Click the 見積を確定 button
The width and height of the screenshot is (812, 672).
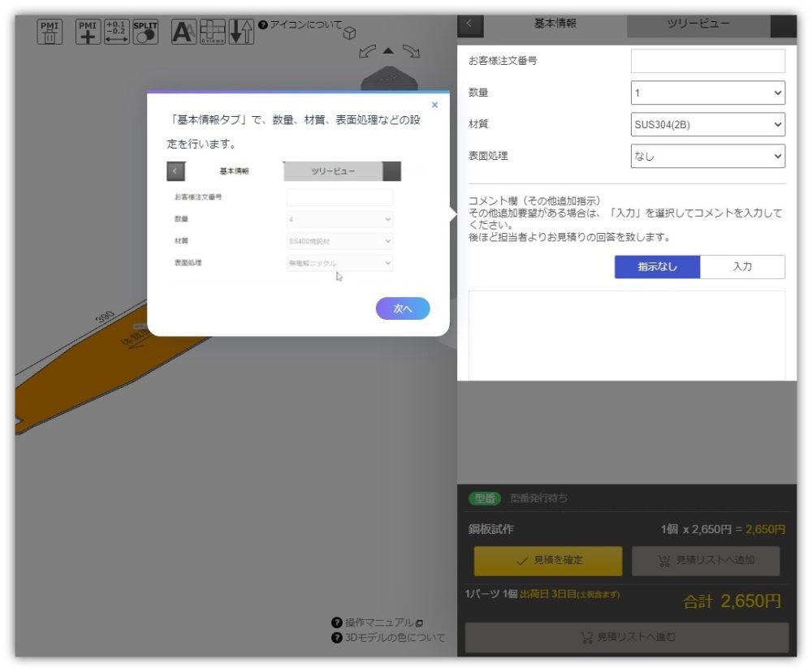click(548, 561)
